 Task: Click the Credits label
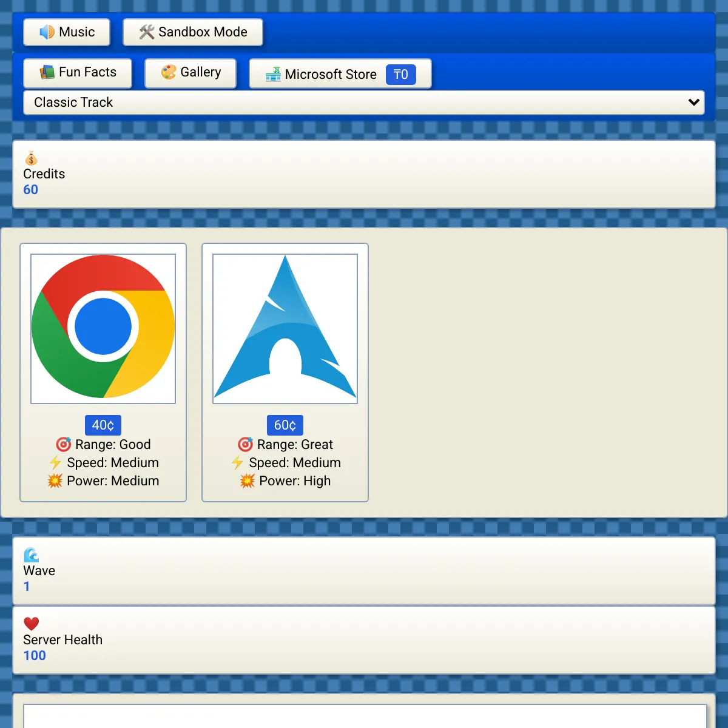[44, 174]
